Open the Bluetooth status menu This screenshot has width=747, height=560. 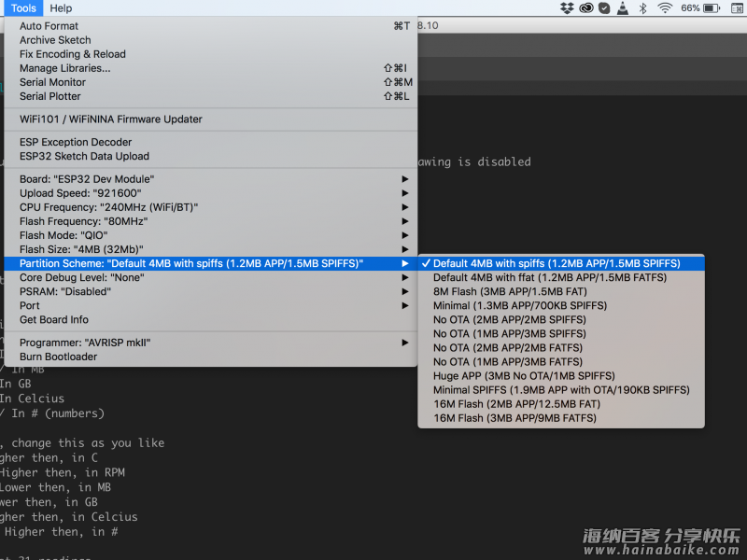(642, 8)
